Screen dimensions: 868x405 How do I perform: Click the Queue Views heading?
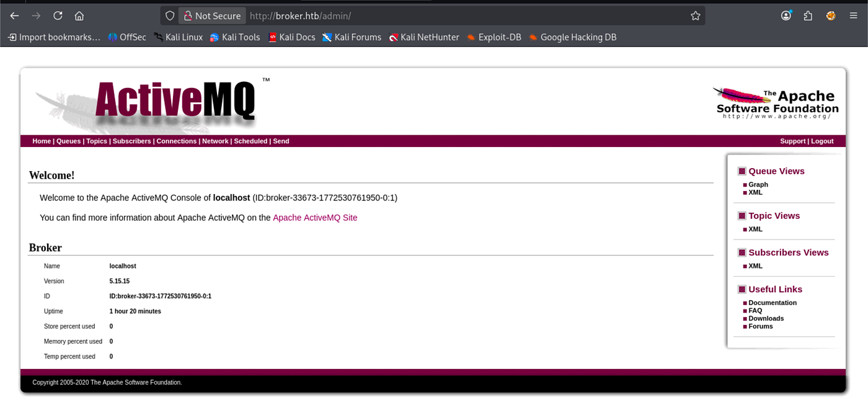[776, 171]
